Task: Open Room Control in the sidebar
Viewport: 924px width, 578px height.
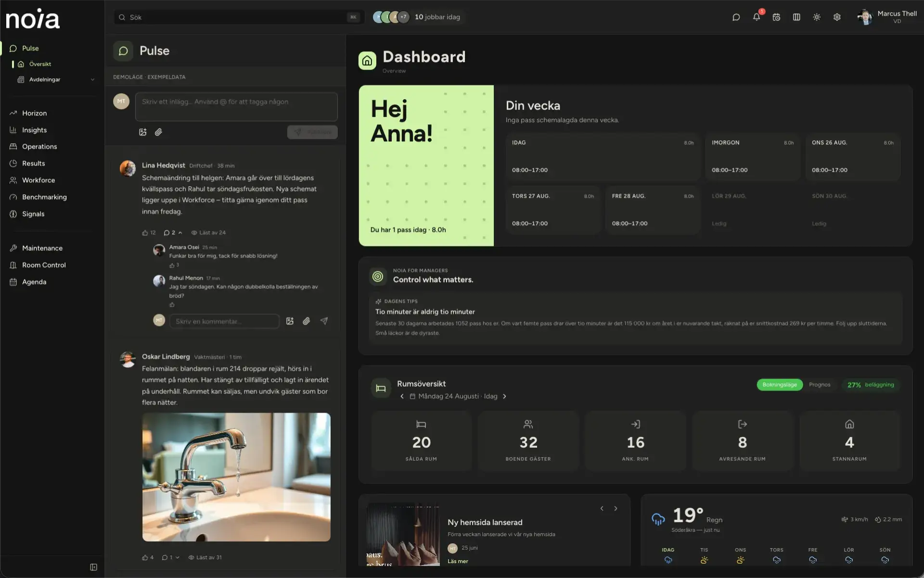Action: point(44,265)
